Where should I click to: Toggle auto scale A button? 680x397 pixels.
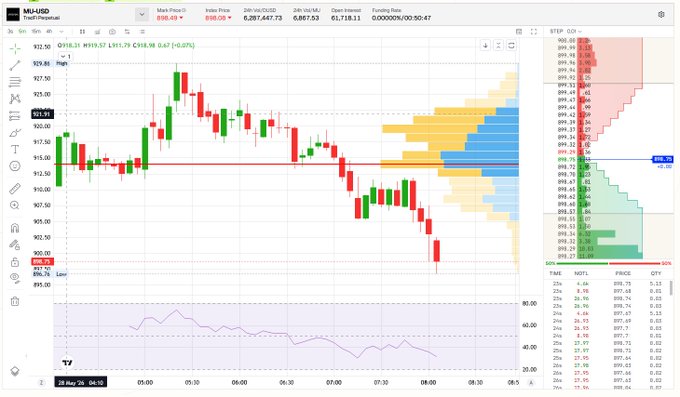(x=531, y=382)
